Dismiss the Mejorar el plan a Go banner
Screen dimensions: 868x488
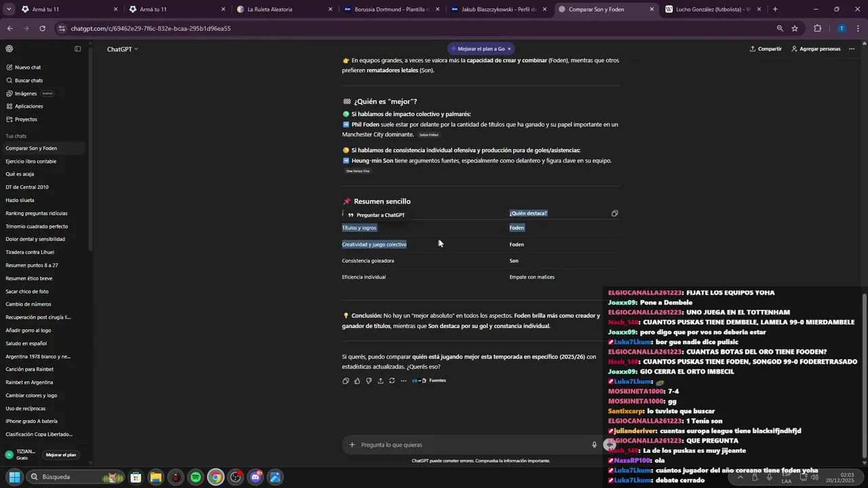pos(509,49)
